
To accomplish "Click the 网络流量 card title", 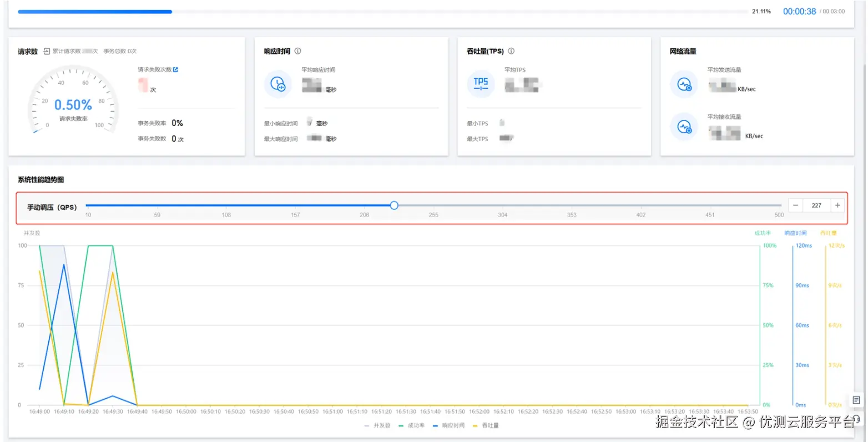I will point(683,51).
